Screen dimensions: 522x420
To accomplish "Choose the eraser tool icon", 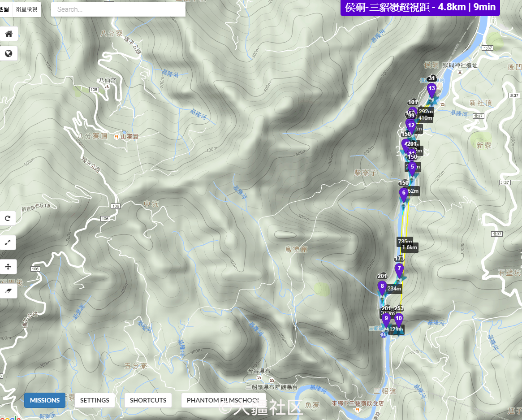I will tap(8, 291).
